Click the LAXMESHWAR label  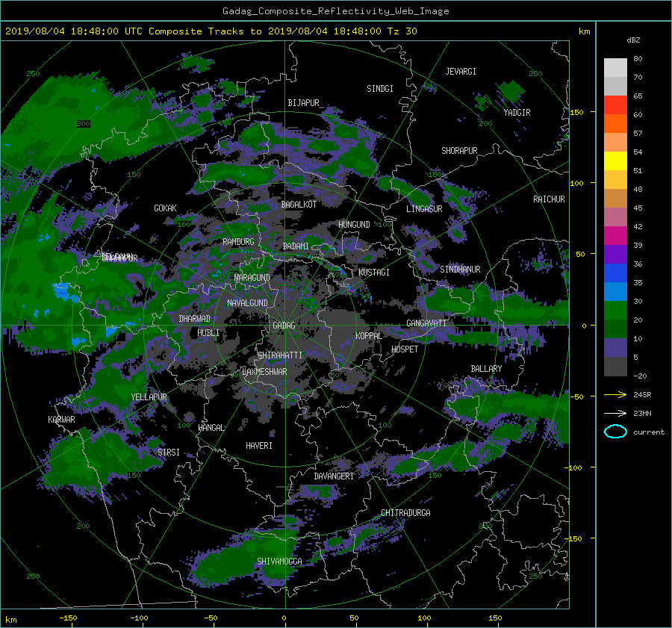[264, 372]
